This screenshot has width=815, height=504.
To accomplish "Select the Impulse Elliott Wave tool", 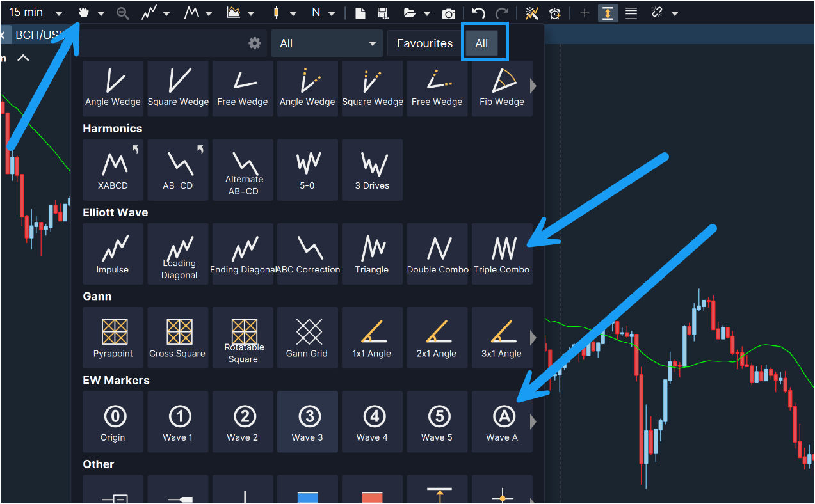I will click(113, 253).
